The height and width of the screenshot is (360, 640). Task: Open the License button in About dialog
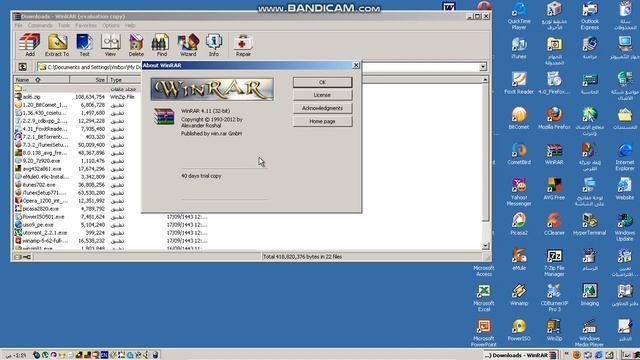pyautogui.click(x=322, y=95)
